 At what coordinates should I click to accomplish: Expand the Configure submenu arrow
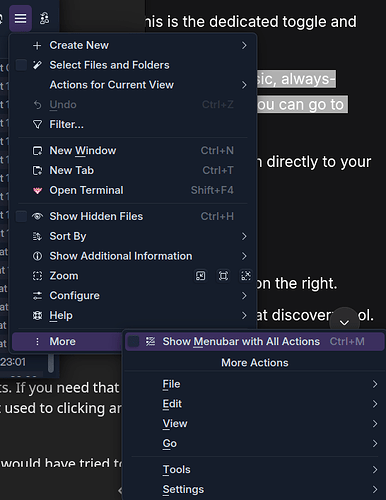pos(244,296)
